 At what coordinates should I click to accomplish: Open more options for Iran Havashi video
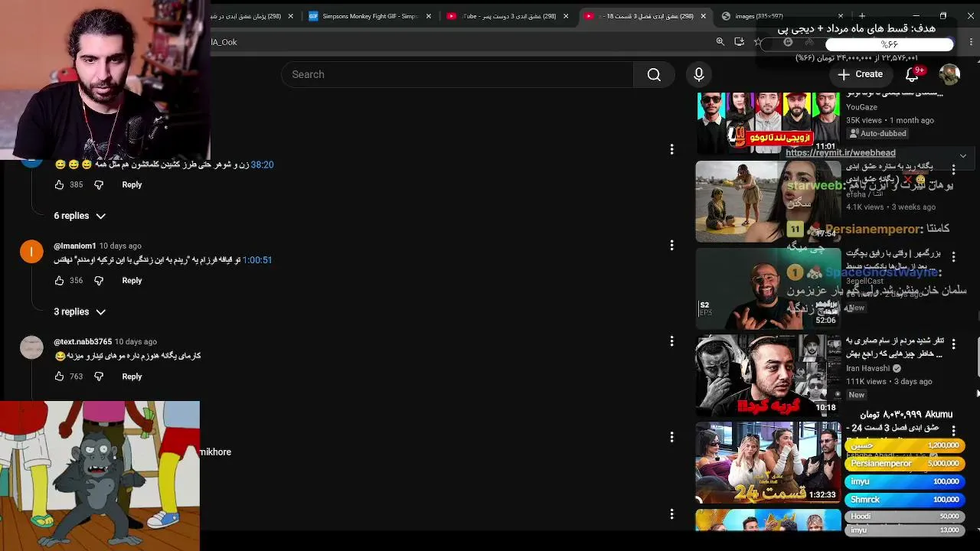953,344
